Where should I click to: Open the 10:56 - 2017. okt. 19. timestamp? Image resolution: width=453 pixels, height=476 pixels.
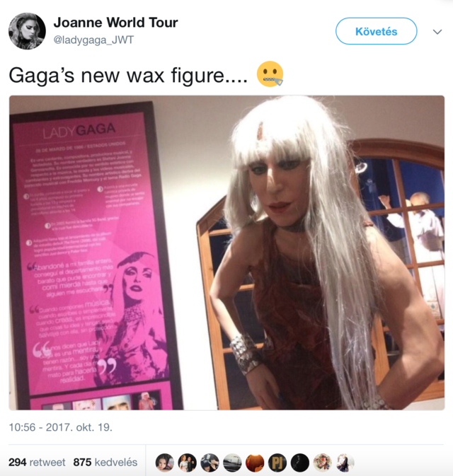60,427
